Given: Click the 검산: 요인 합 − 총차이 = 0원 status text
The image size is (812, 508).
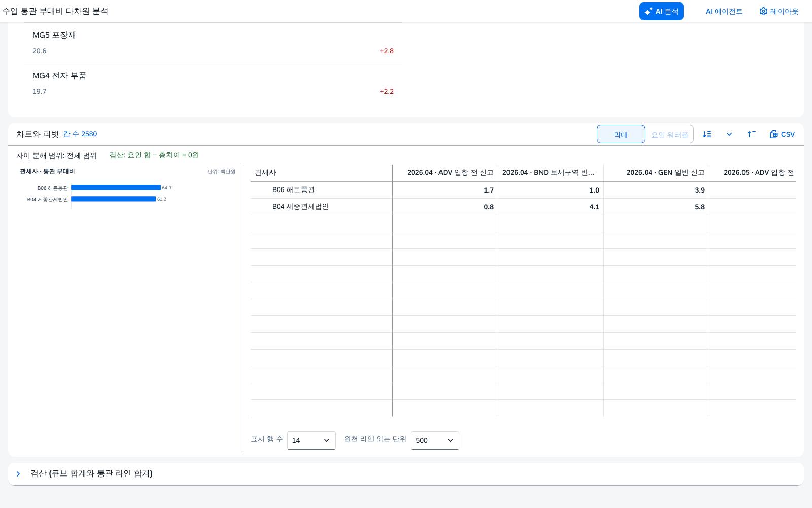Looking at the screenshot, I should [x=154, y=155].
